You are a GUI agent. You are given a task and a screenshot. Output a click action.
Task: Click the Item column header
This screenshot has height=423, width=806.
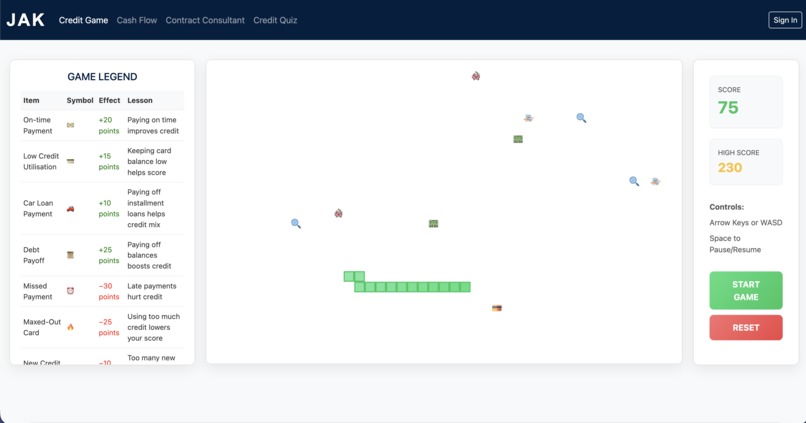click(x=31, y=100)
